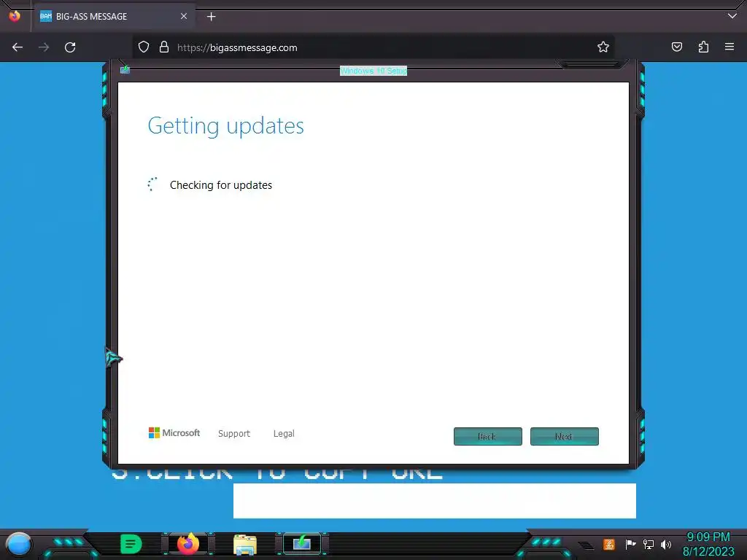Click the Checking for updates text

221,185
